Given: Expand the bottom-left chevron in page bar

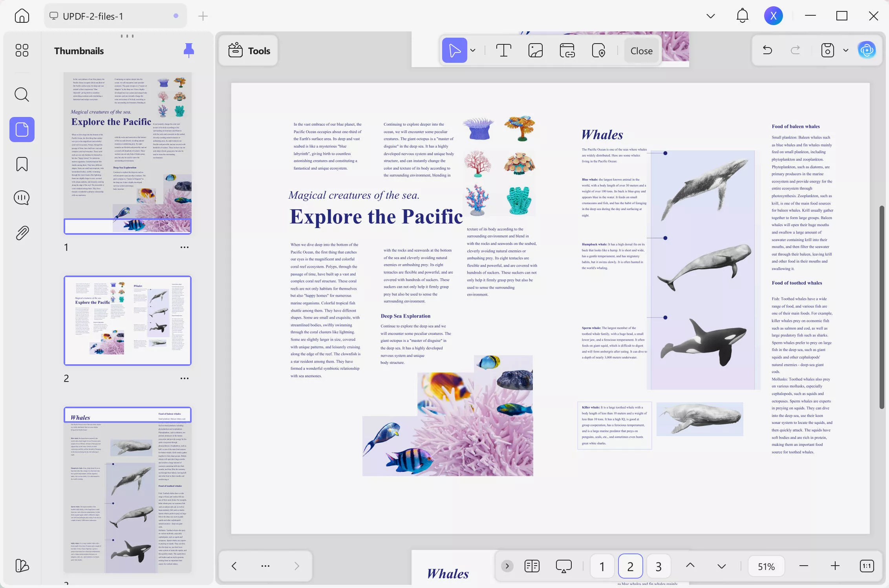Looking at the screenshot, I should [507, 566].
